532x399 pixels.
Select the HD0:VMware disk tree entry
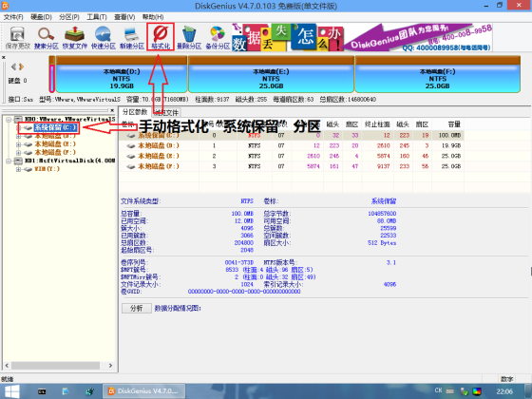click(x=69, y=119)
